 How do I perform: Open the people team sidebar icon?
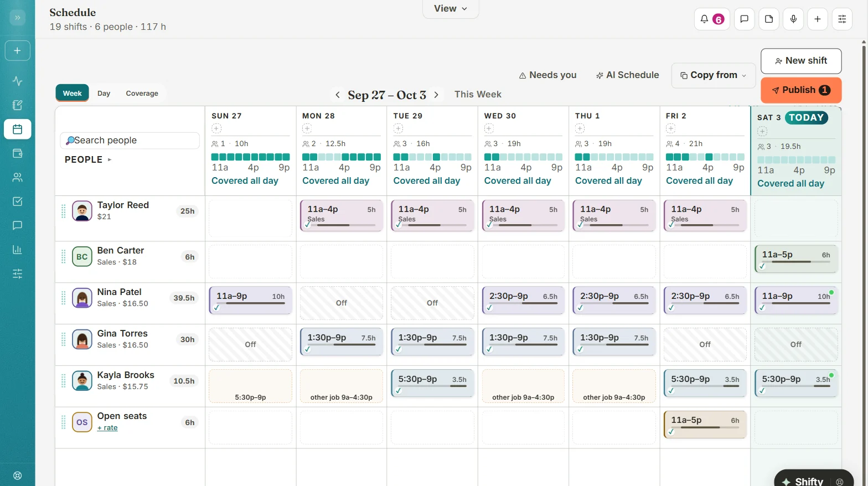pyautogui.click(x=17, y=177)
